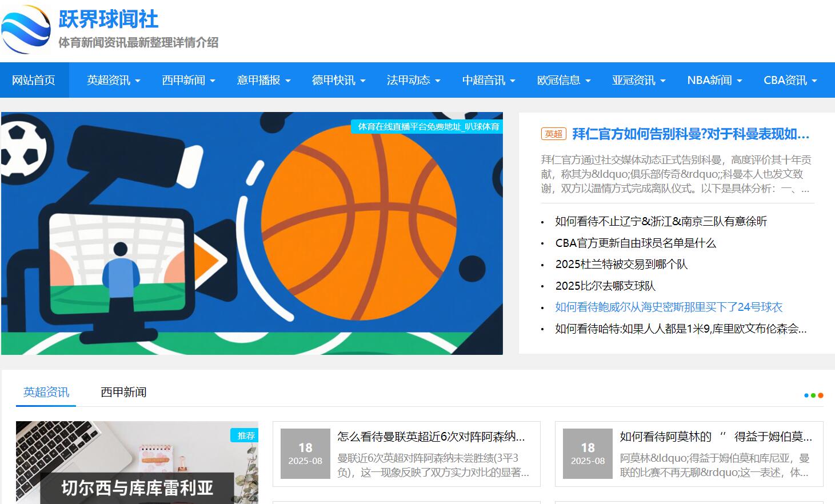Switch to the 西甲新闻 tab
The height and width of the screenshot is (504, 835).
coord(123,392)
